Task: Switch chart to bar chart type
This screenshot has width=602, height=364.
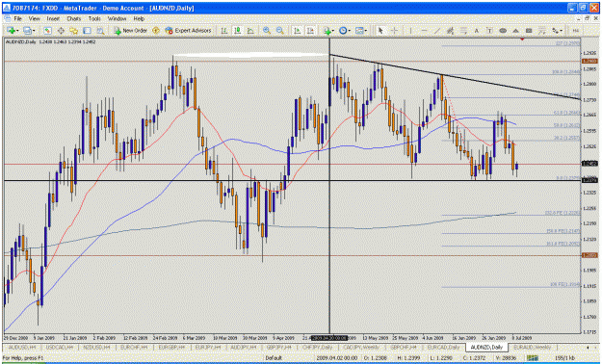Action: click(223, 31)
